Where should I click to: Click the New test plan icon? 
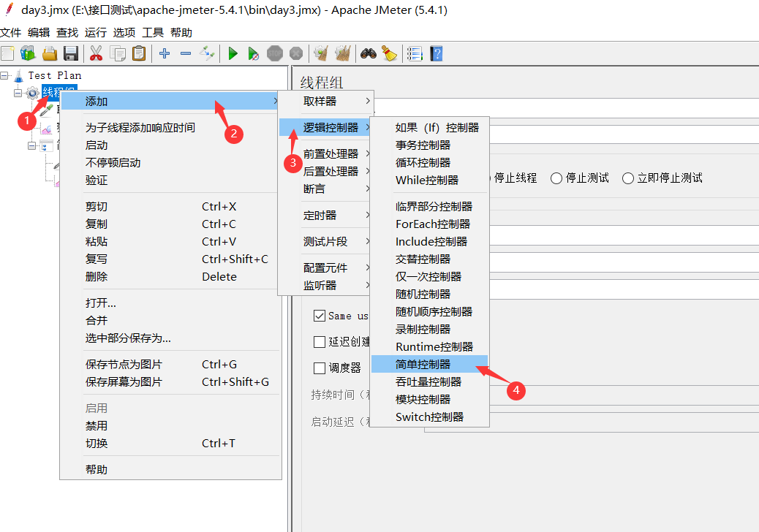(7, 53)
